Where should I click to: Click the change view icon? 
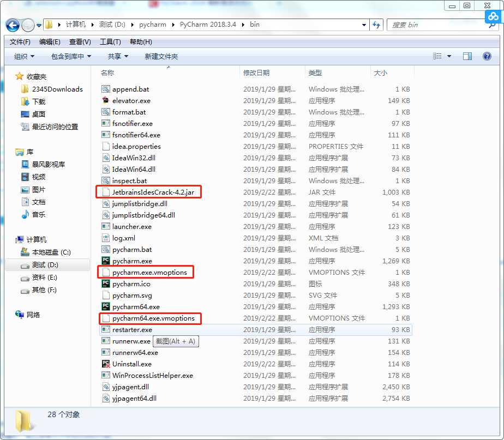437,56
